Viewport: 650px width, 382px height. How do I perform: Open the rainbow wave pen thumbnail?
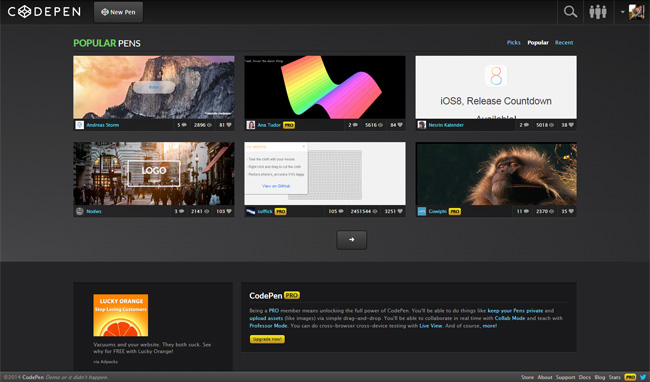point(325,87)
